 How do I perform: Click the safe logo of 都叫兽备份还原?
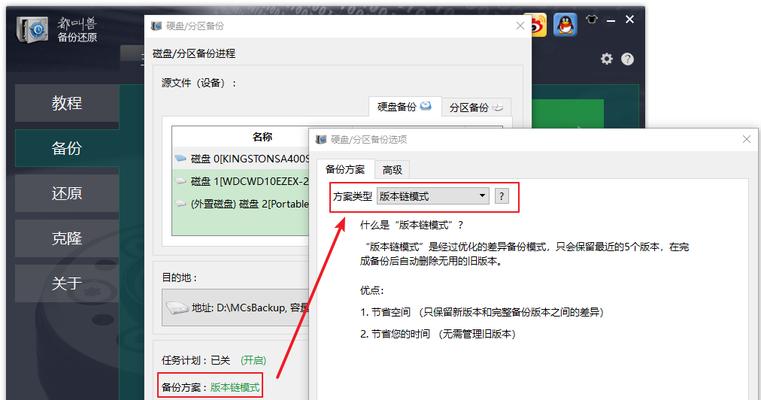pos(33,30)
